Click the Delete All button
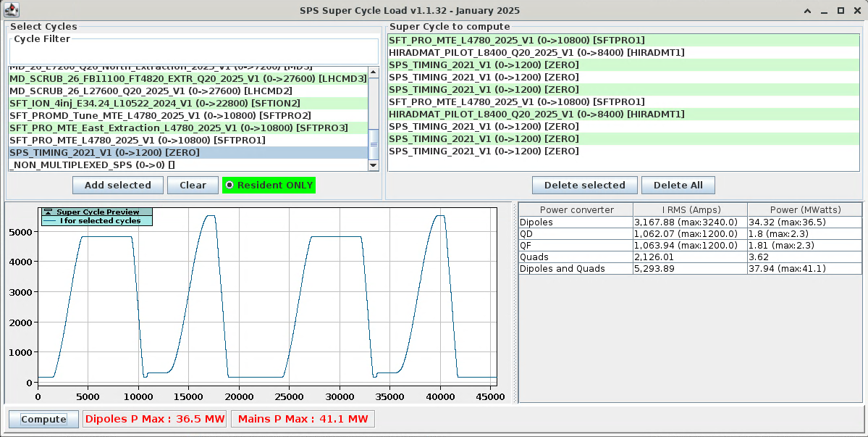Screen dimensions: 868x437 coord(678,185)
